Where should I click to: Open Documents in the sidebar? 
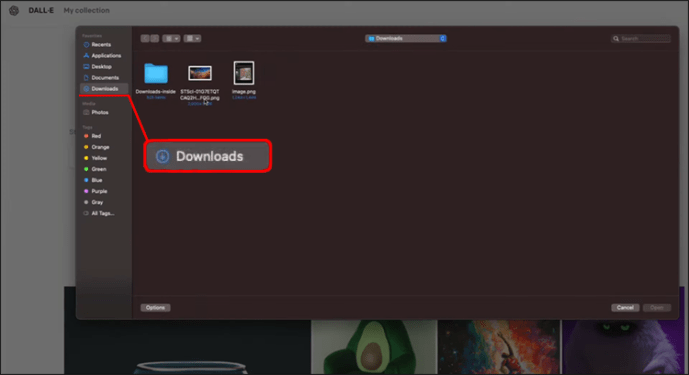(101, 77)
